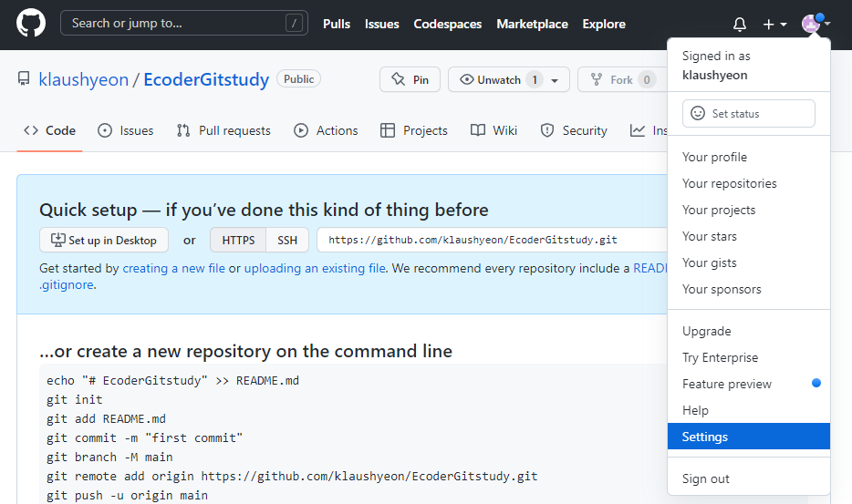Viewport: 852px width, 504px height.
Task: Select the HTTPS clone option
Action: [238, 240]
